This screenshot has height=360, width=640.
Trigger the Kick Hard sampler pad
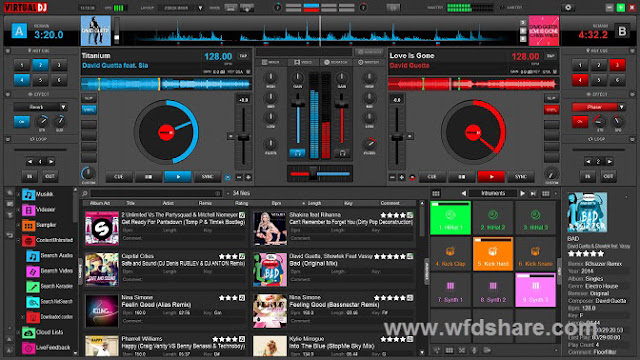pos(493,254)
